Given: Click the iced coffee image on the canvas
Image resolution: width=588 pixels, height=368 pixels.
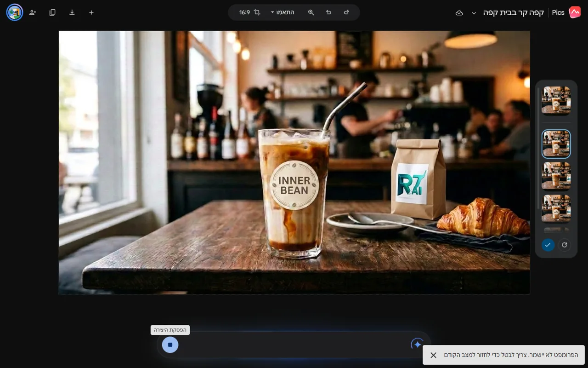Looking at the screenshot, I should (294, 162).
